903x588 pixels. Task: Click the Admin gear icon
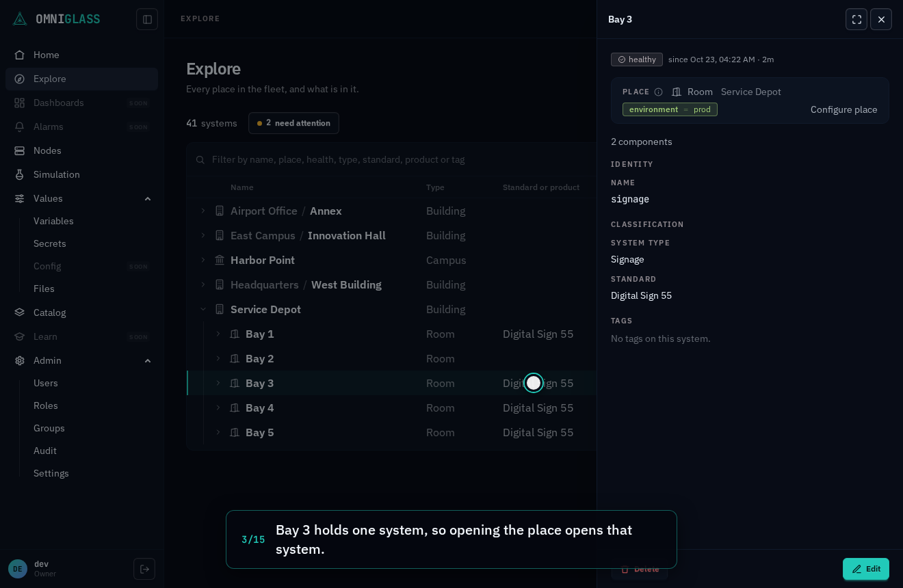coord(20,360)
